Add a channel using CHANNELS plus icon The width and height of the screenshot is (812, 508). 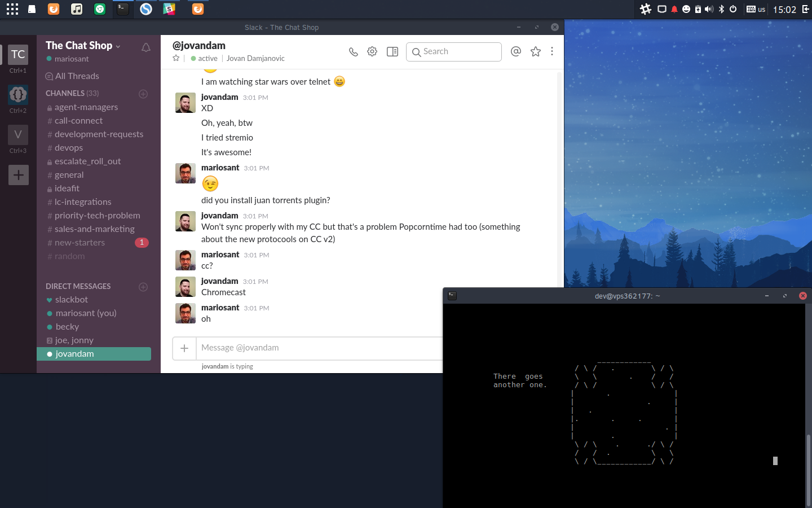tap(143, 94)
